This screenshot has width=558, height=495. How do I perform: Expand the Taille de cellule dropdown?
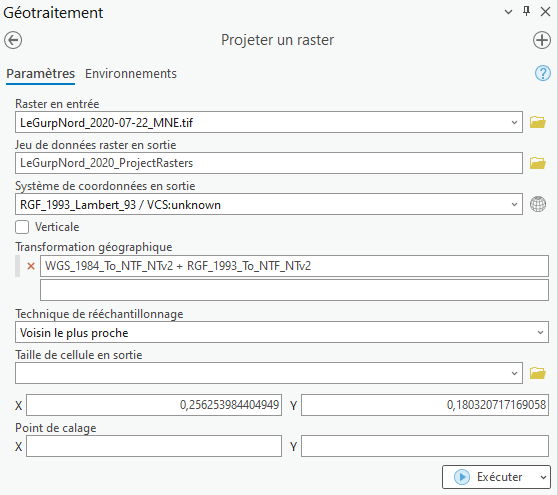click(x=514, y=373)
